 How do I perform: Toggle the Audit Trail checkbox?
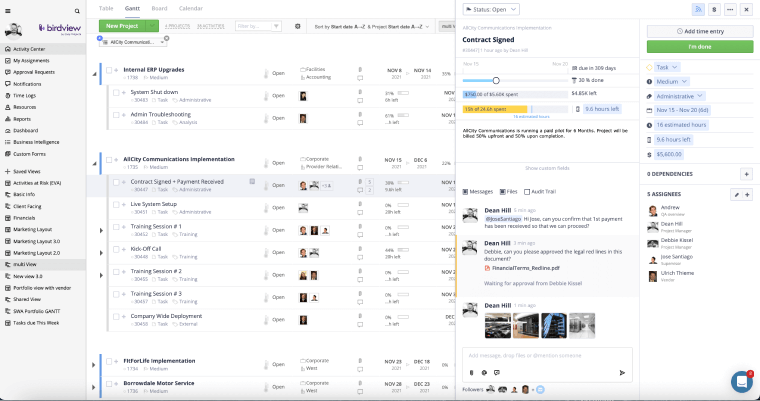click(527, 192)
